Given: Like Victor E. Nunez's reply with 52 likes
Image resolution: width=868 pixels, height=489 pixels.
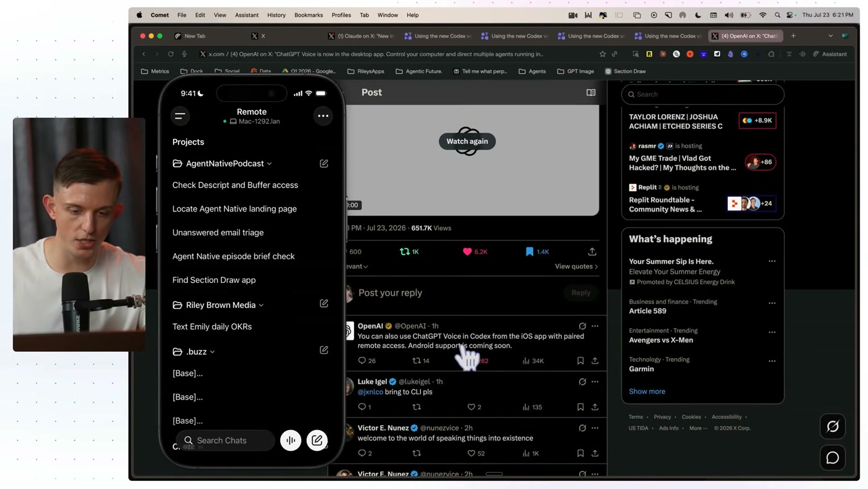Looking at the screenshot, I should (x=476, y=453).
